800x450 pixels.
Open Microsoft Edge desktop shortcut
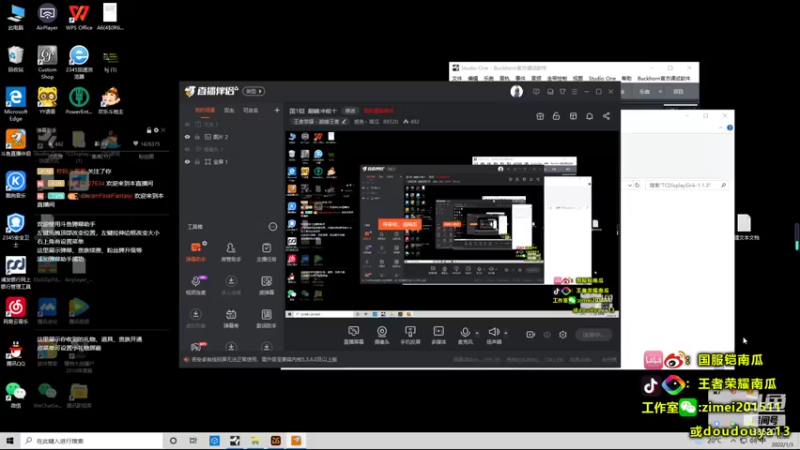[15, 104]
